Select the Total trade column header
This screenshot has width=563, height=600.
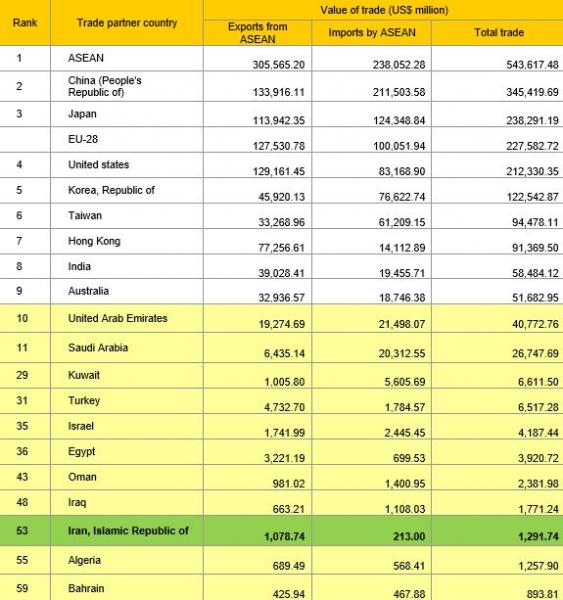[x=498, y=33]
